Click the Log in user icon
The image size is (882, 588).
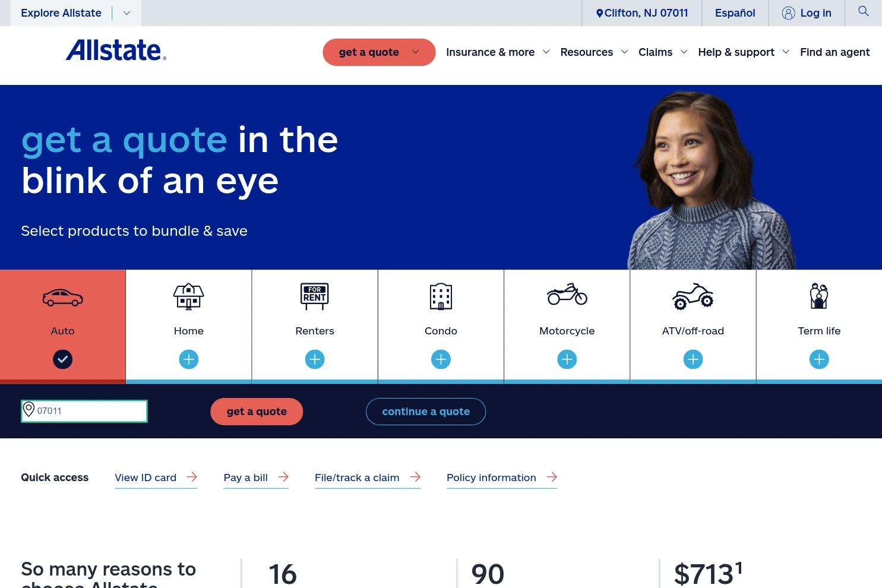[788, 13]
